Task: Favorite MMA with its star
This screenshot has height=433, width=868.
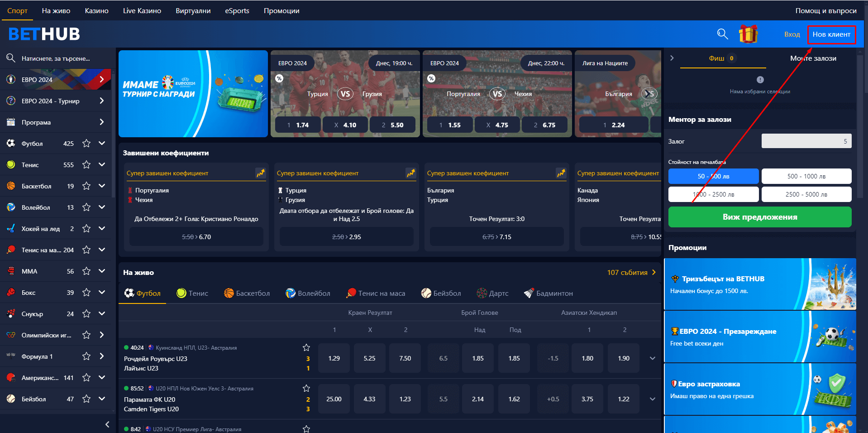Action: click(86, 271)
